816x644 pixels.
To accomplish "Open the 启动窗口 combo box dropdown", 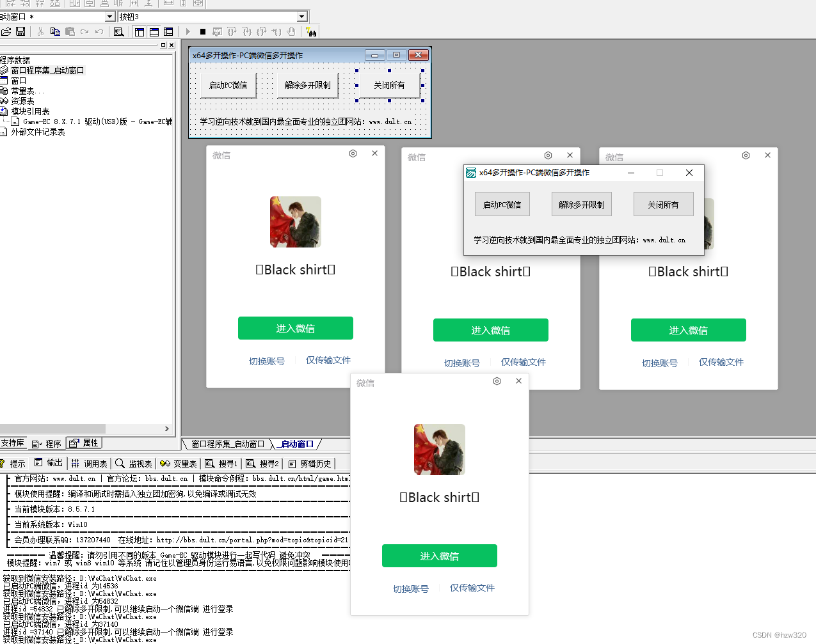I will [109, 17].
